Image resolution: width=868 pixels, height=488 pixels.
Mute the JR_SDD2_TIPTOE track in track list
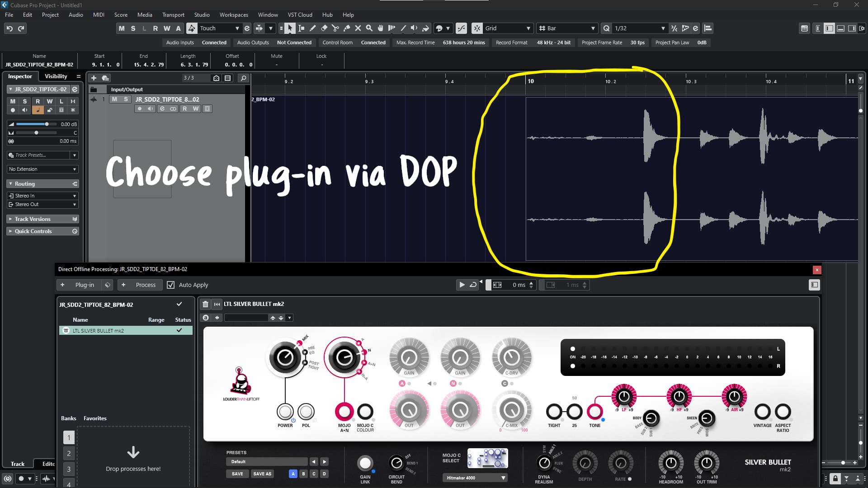tap(114, 99)
